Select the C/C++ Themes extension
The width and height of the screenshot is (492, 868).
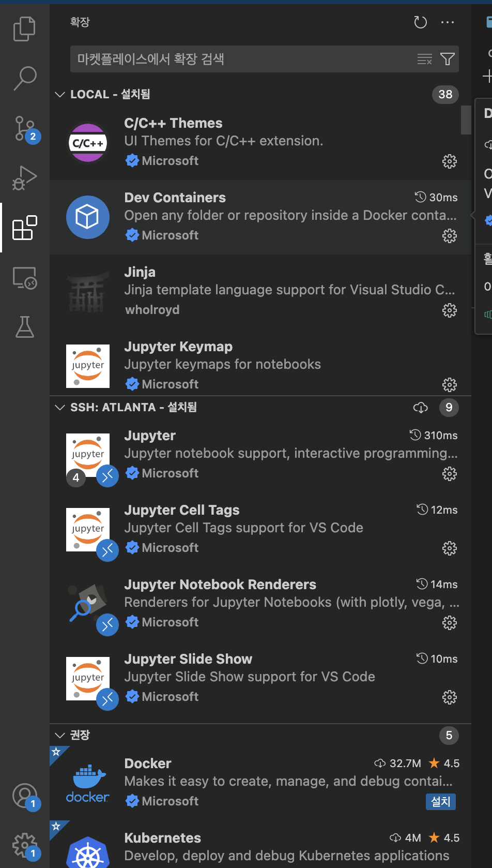pos(260,143)
